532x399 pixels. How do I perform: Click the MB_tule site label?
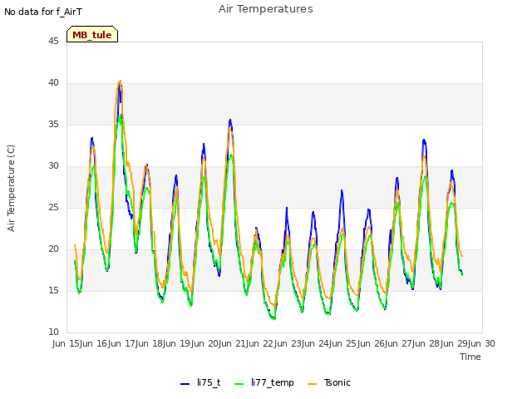[92, 35]
